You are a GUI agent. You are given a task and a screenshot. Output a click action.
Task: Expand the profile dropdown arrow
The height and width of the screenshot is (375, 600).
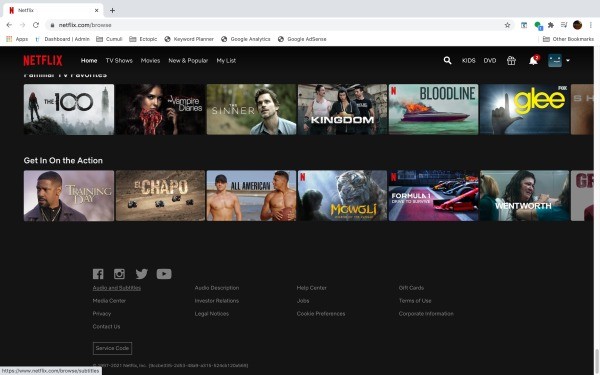(568, 60)
